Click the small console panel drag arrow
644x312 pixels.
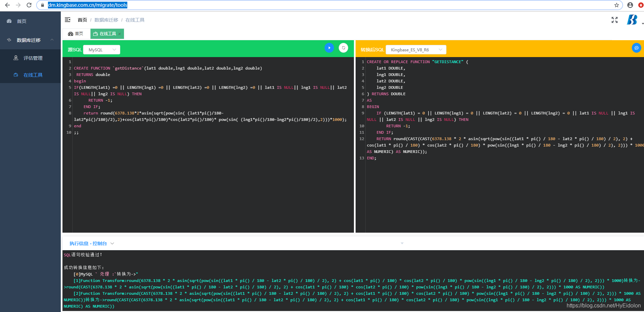point(402,243)
